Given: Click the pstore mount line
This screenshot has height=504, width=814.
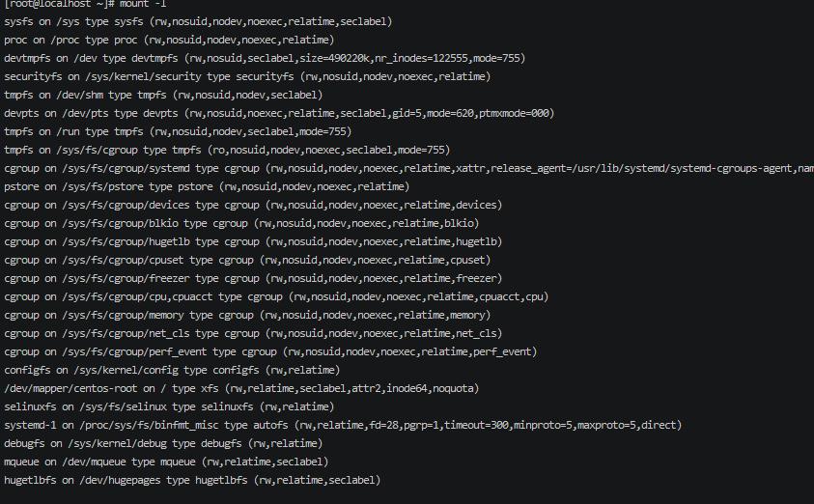Looking at the screenshot, I should click(x=207, y=186).
